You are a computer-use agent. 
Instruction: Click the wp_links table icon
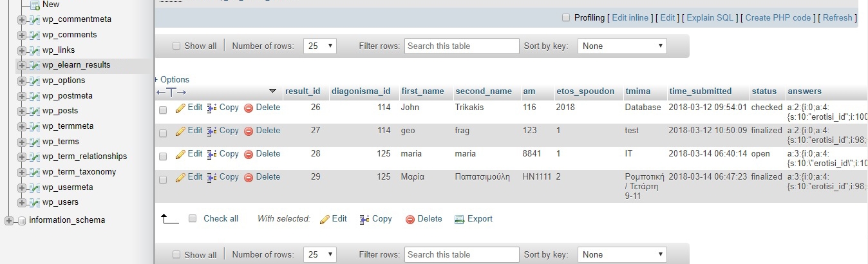pyautogui.click(x=35, y=51)
